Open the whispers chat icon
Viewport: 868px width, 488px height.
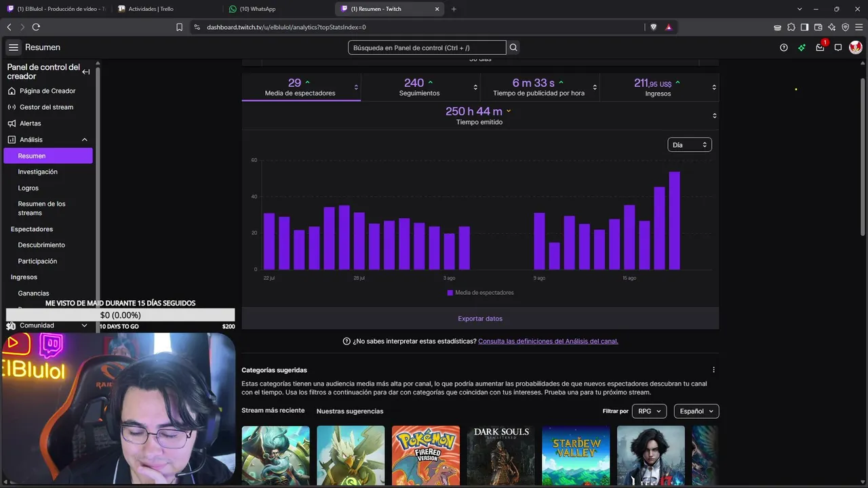[x=838, y=47]
